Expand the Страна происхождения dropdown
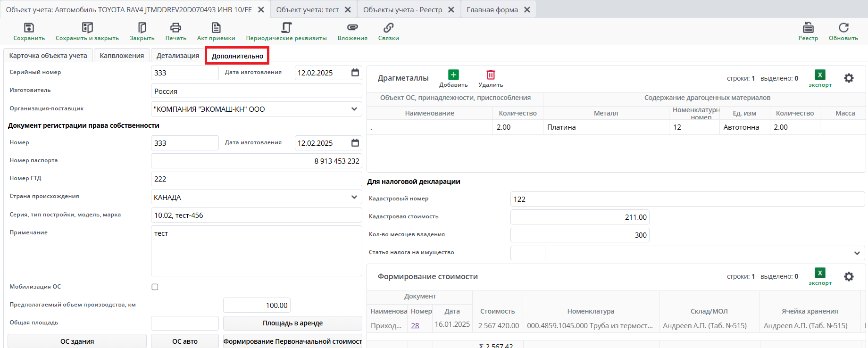 coord(354,197)
